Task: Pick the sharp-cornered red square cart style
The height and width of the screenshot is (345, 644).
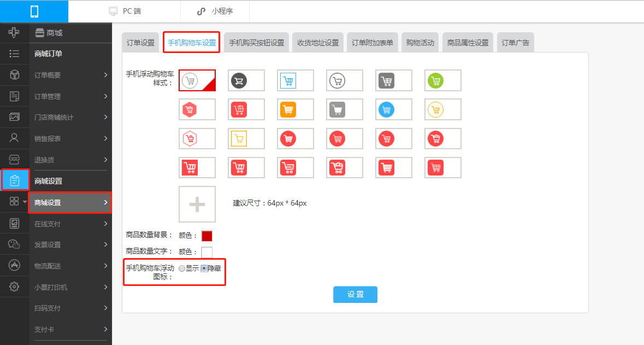Action: pyautogui.click(x=197, y=167)
